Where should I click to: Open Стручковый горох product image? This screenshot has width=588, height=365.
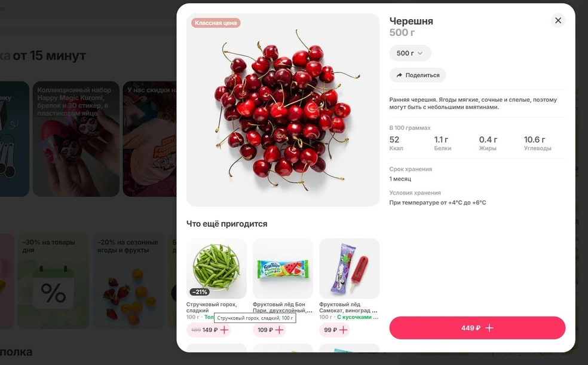(216, 269)
